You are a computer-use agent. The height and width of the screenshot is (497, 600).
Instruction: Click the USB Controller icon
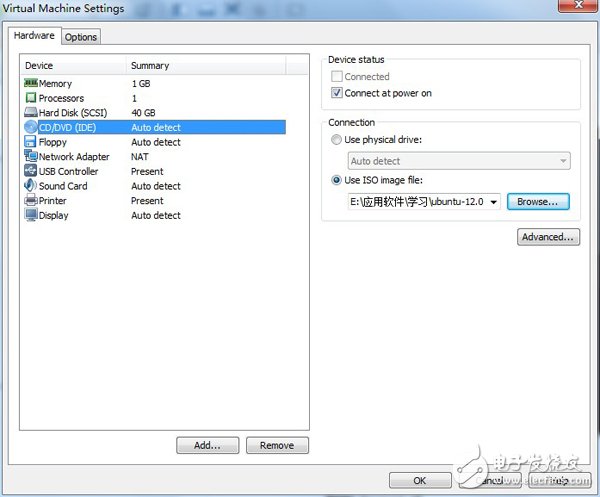click(x=30, y=171)
